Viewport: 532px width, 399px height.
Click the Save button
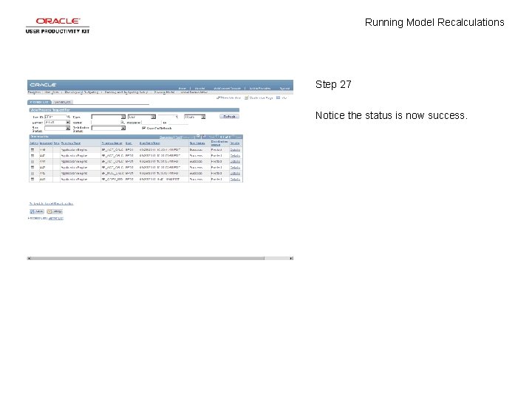37,211
